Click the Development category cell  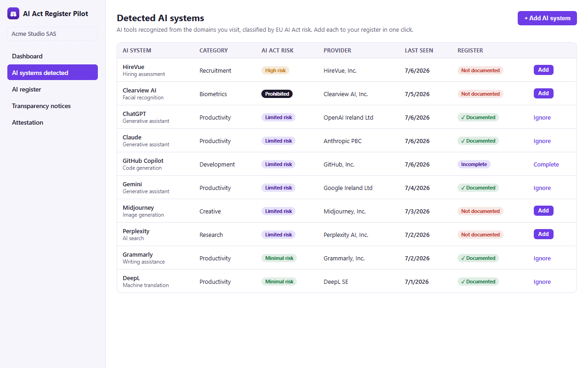(217, 164)
